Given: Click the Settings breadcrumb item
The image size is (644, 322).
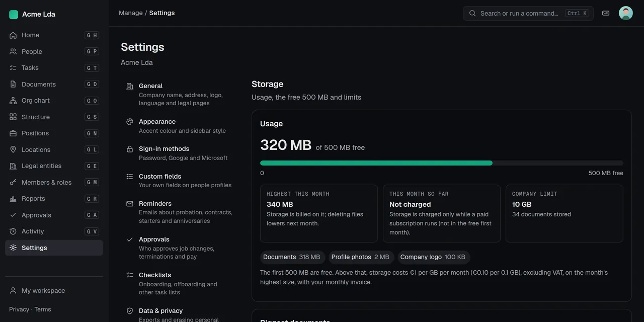Looking at the screenshot, I should click(162, 13).
